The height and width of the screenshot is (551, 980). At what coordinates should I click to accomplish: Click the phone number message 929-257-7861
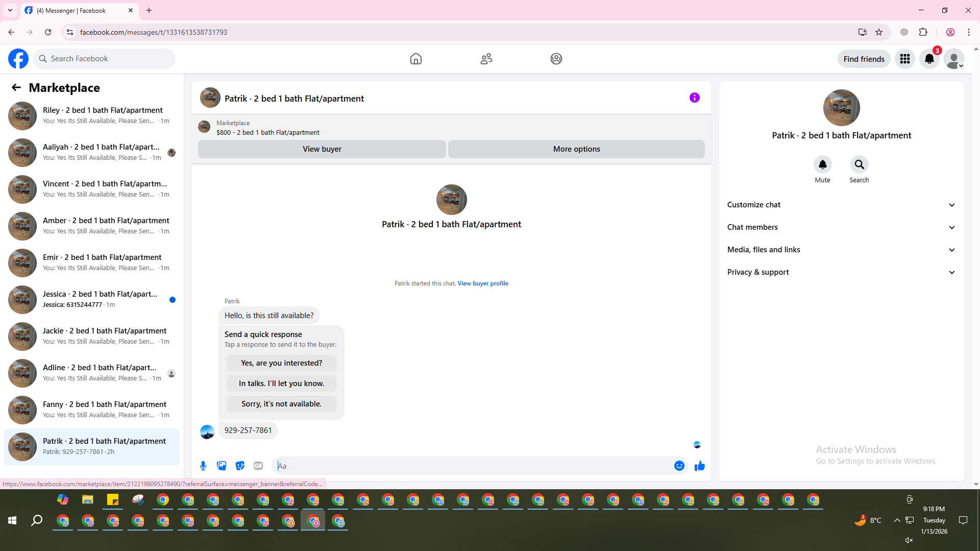(248, 430)
